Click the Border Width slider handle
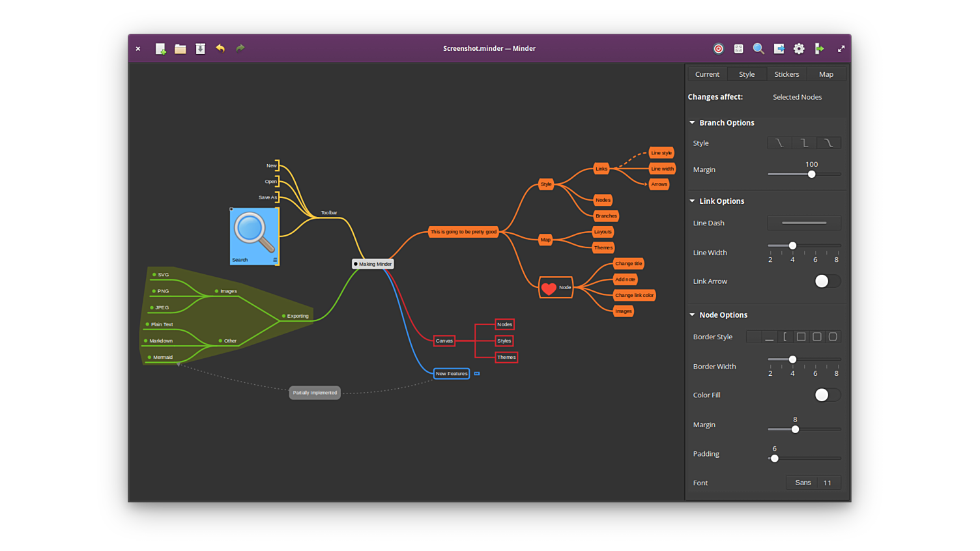The width and height of the screenshot is (980, 551). tap(792, 360)
